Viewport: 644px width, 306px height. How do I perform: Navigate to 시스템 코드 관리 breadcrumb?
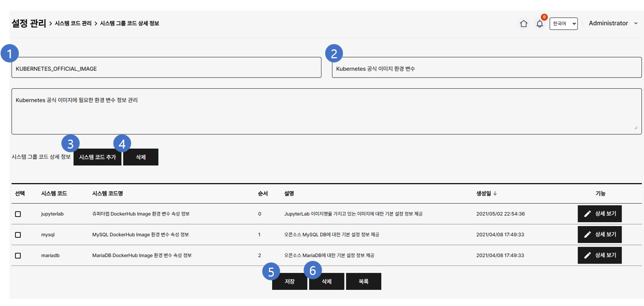coord(73,24)
